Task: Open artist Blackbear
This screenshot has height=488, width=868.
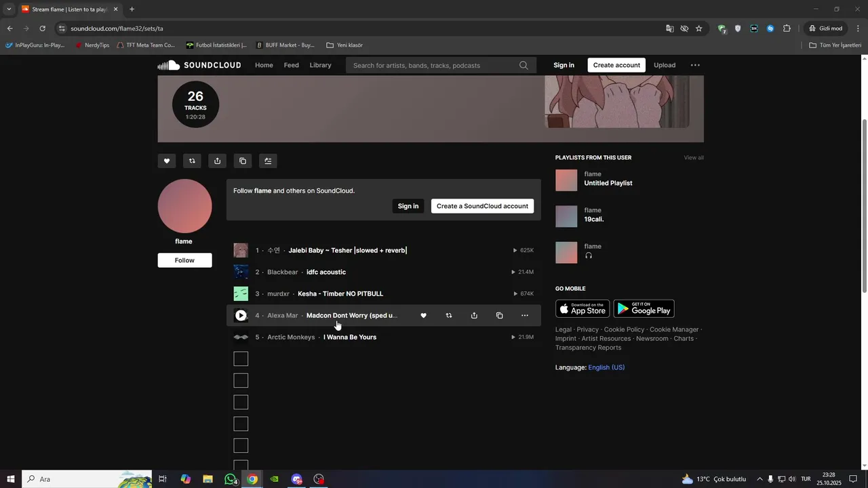Action: click(x=283, y=272)
